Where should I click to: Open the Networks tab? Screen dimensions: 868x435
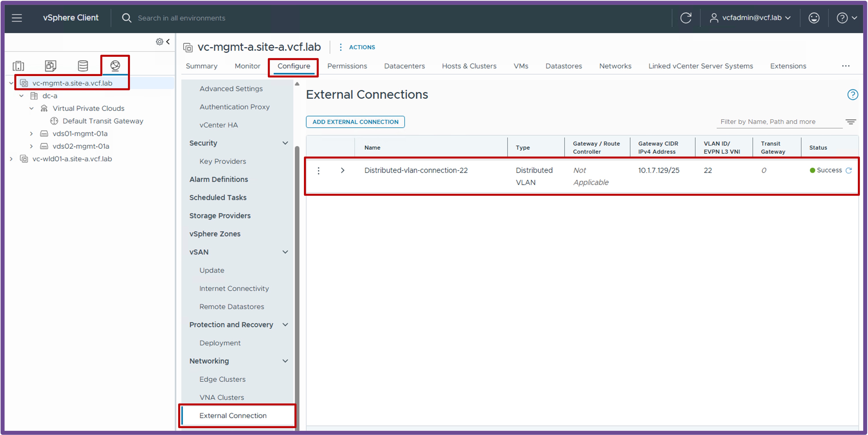[615, 66]
